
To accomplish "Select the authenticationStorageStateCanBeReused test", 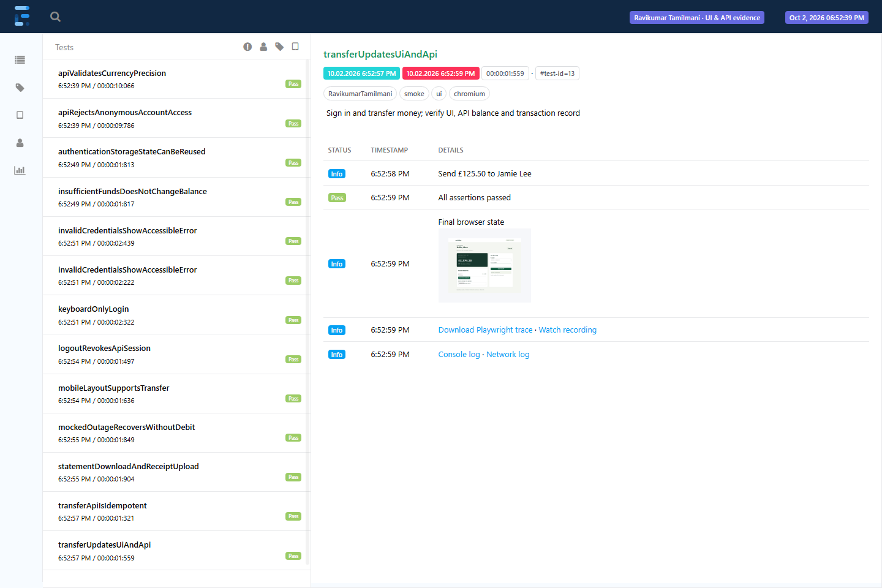I will pyautogui.click(x=176, y=157).
